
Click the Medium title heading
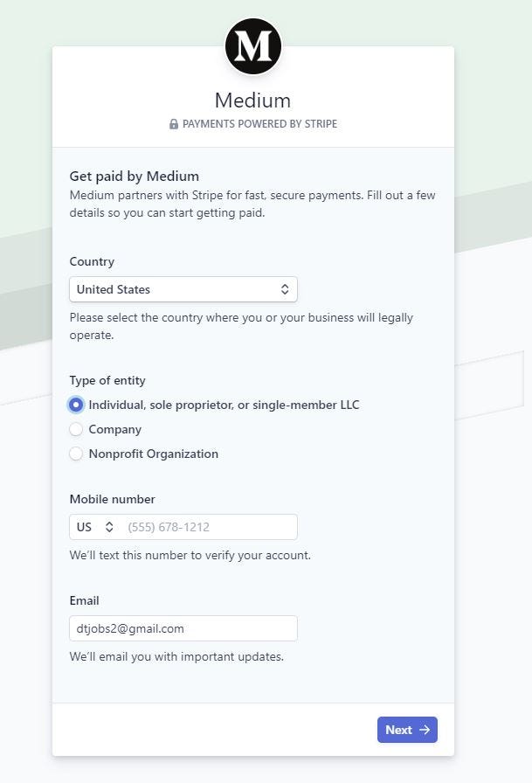tap(252, 100)
